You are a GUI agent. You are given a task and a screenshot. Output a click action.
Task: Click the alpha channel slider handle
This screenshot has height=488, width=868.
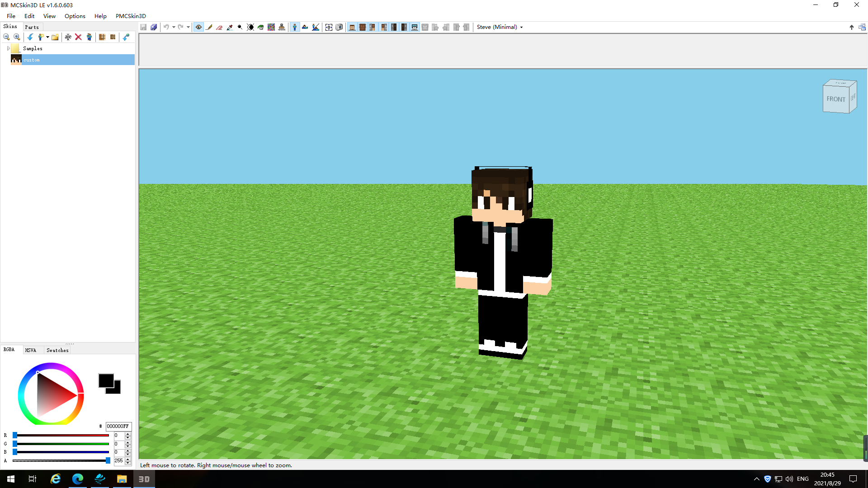[108, 460]
